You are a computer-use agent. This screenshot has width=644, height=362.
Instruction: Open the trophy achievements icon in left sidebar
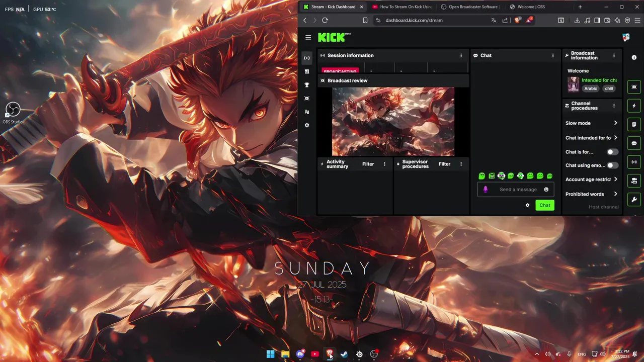click(307, 85)
